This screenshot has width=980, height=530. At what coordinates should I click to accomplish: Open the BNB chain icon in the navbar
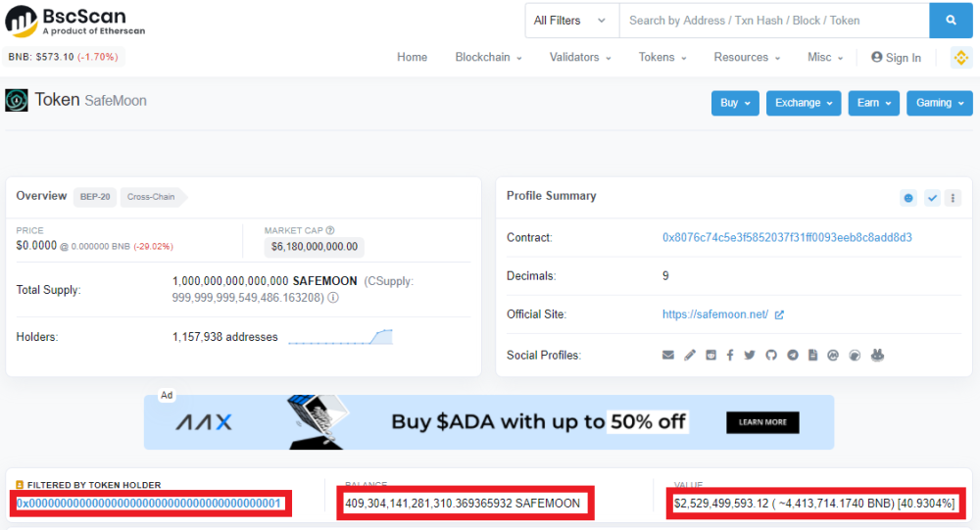pos(961,58)
